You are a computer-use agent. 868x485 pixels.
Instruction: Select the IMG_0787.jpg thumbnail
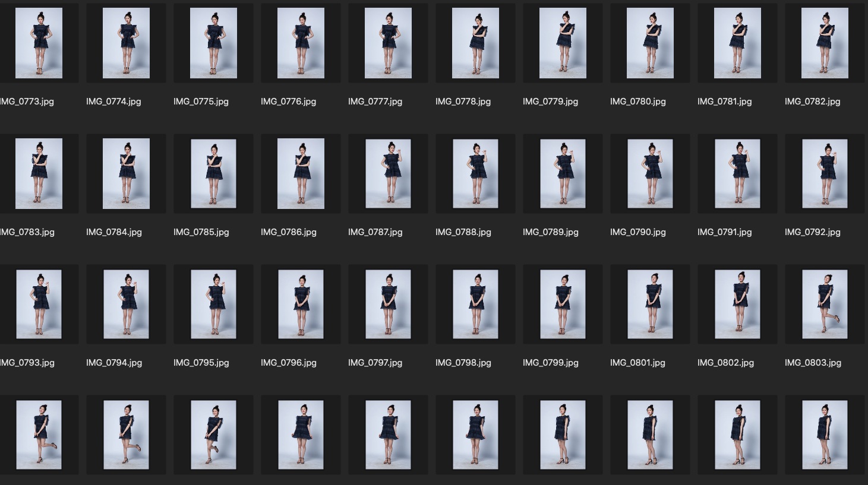[x=388, y=173]
